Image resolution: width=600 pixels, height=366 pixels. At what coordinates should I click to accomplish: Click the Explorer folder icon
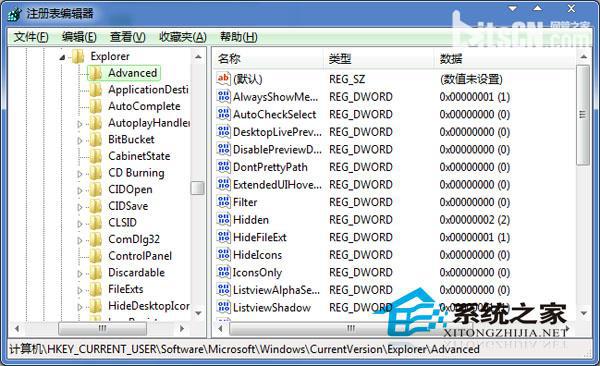pos(78,57)
